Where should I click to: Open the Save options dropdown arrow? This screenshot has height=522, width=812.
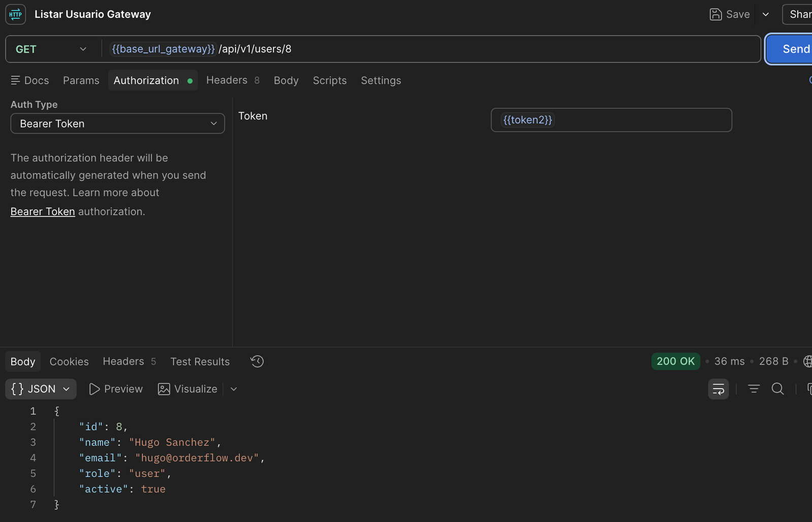tap(766, 14)
